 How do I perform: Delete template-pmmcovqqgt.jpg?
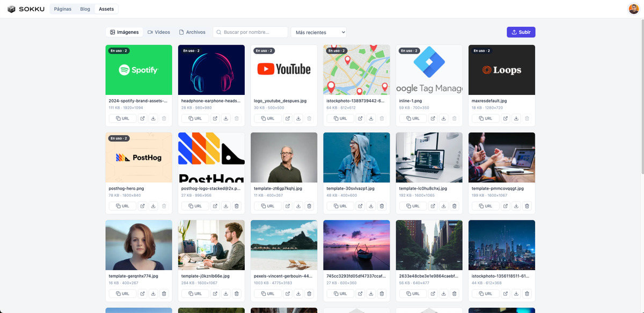pyautogui.click(x=527, y=206)
